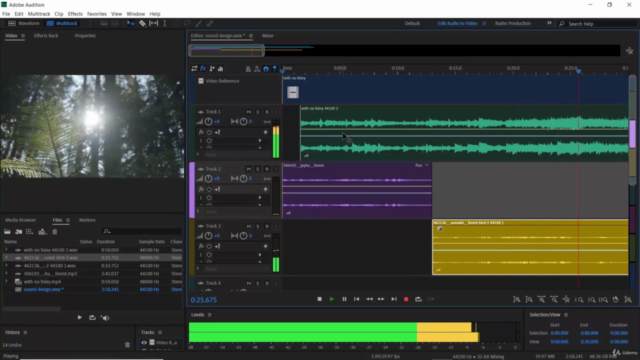Image resolution: width=640 pixels, height=360 pixels.
Task: Switch to the Markers tab
Action: click(x=87, y=220)
